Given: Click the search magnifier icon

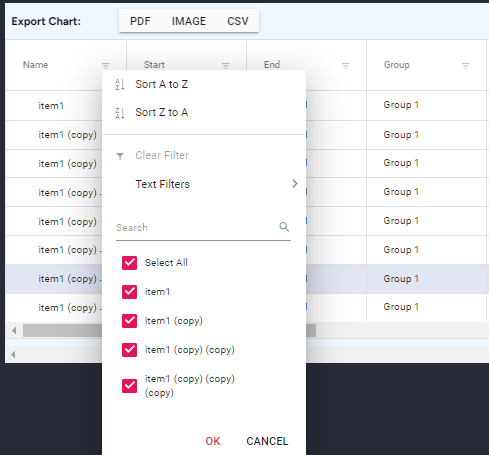Looking at the screenshot, I should 284,227.
